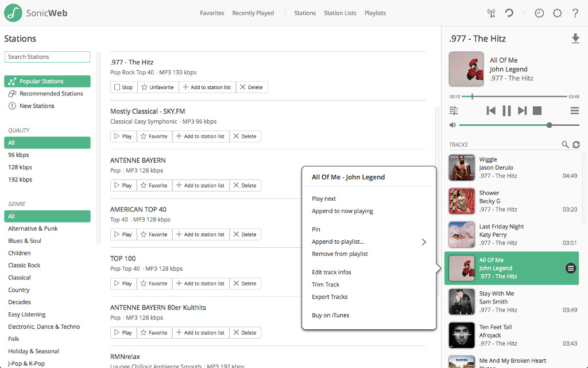Choose Buy on iTunes from context menu

[330, 315]
